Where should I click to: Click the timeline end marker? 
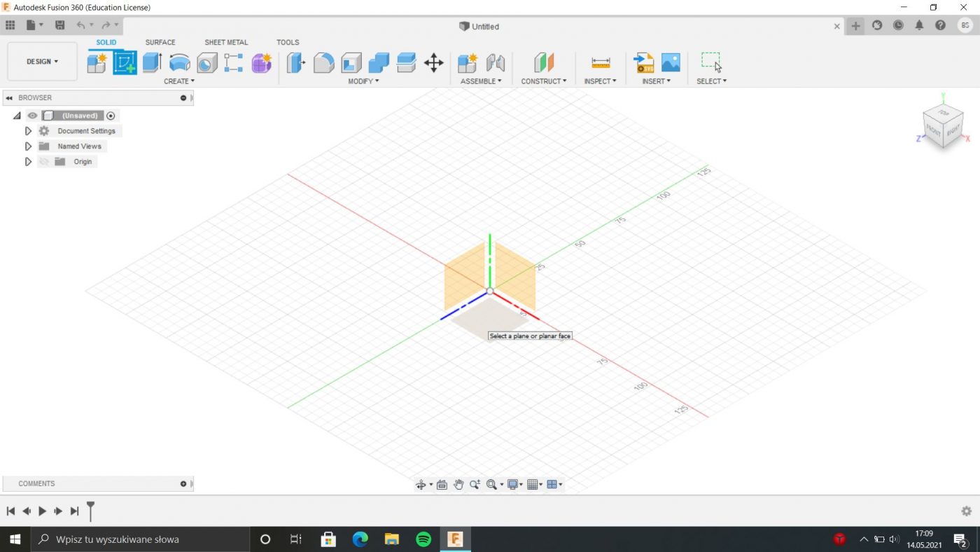point(90,511)
